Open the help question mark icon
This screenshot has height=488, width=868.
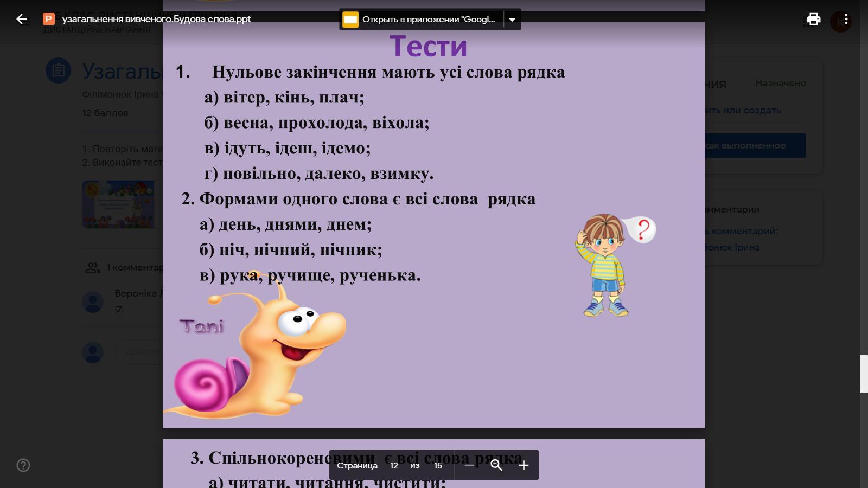(x=23, y=465)
